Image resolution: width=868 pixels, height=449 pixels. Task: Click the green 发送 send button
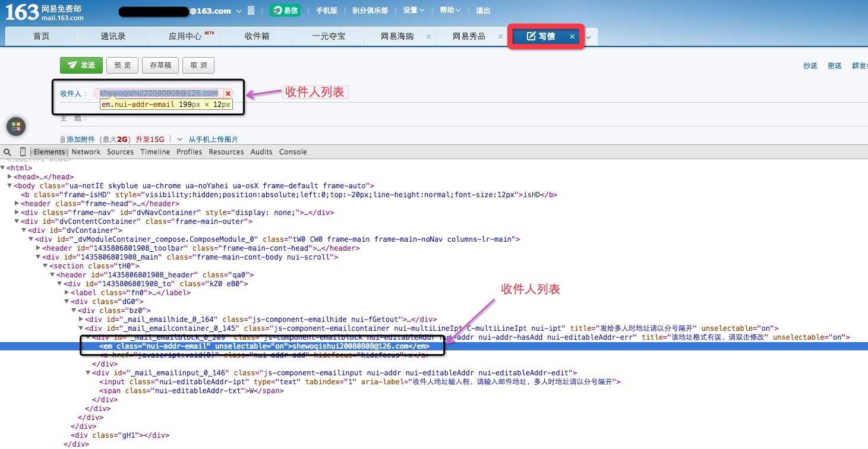click(81, 65)
